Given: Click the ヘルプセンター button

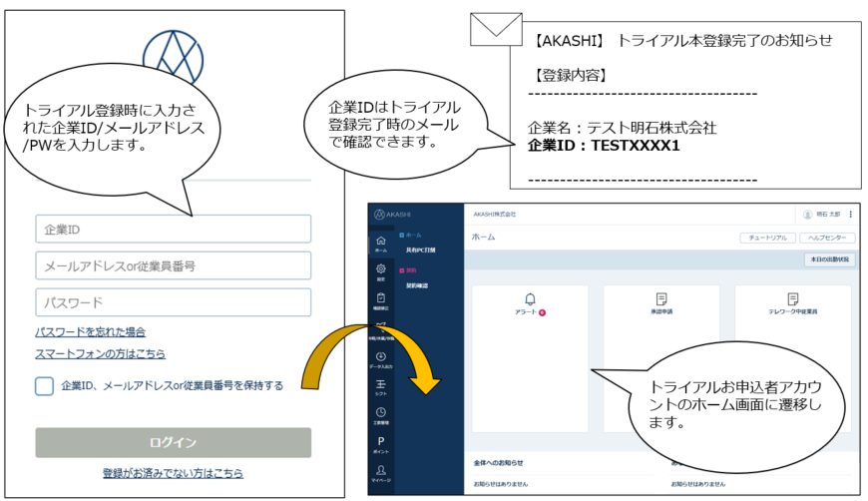Looking at the screenshot, I should 826,239.
